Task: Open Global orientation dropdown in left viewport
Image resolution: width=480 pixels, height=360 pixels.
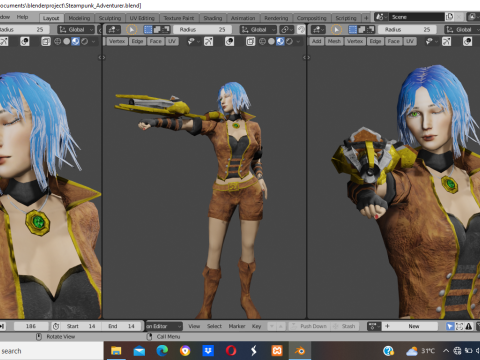Action: click(76, 30)
